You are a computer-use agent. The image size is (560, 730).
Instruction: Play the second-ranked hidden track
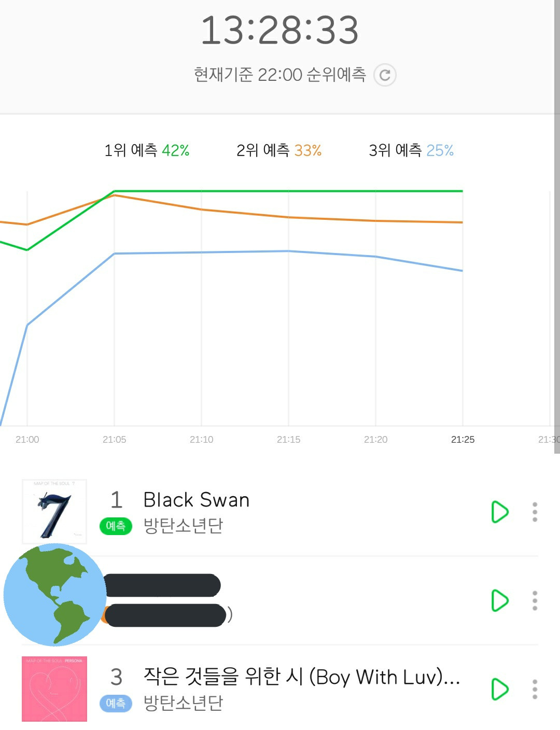499,600
